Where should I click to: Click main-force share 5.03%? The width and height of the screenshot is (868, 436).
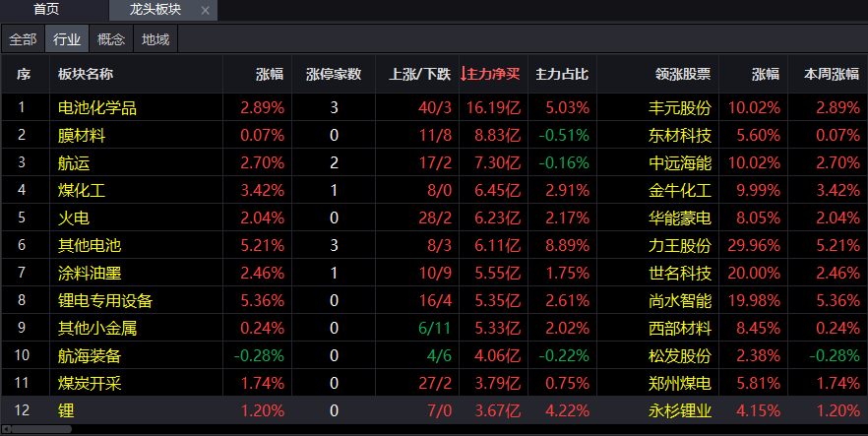click(x=568, y=107)
